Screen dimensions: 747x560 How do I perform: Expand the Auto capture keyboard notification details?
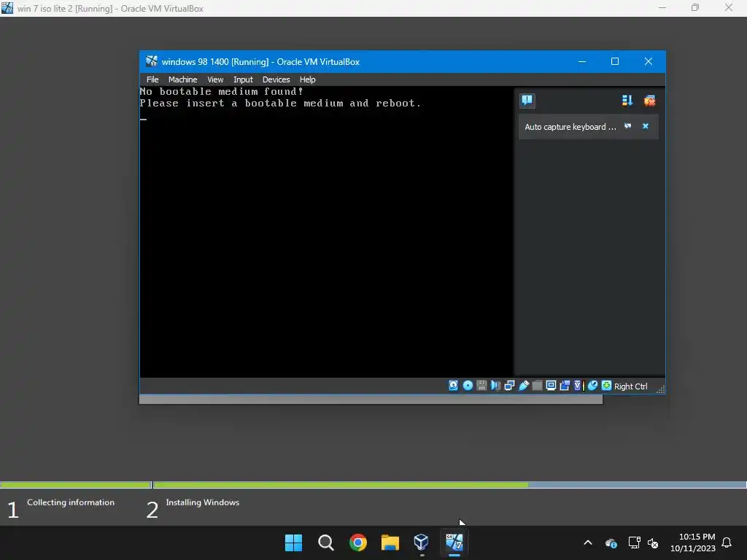[x=628, y=126]
